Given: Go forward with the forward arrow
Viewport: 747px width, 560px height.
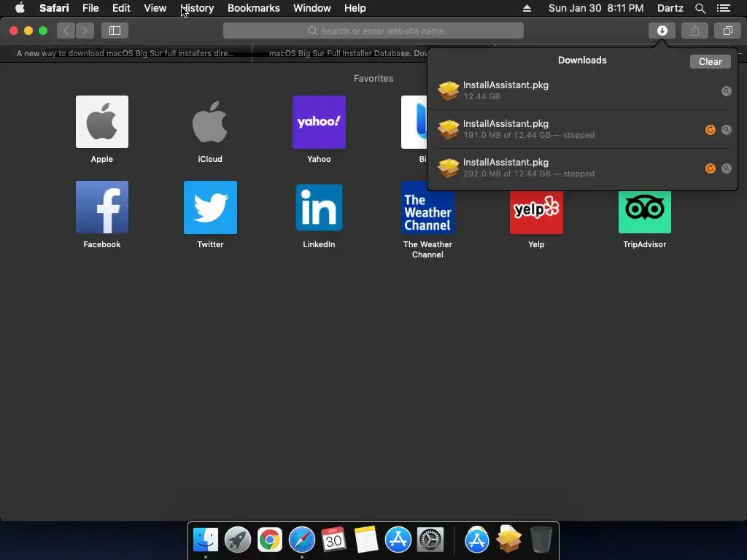Looking at the screenshot, I should [x=85, y=31].
